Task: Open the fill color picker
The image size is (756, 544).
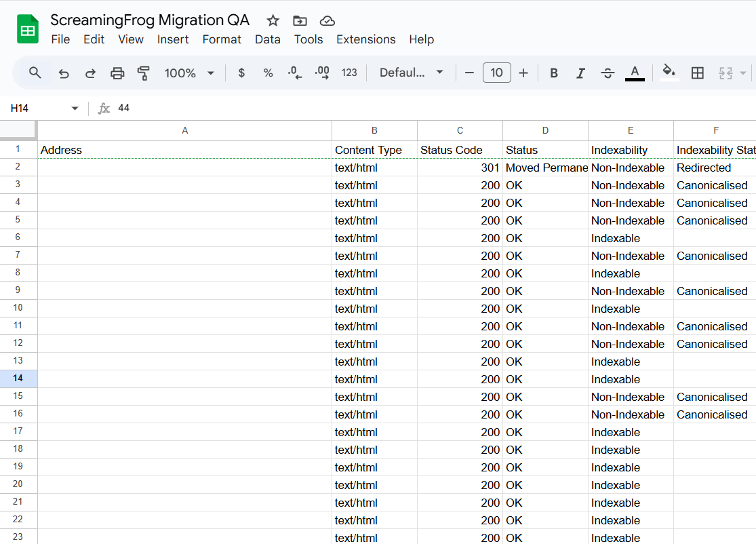Action: (669, 73)
